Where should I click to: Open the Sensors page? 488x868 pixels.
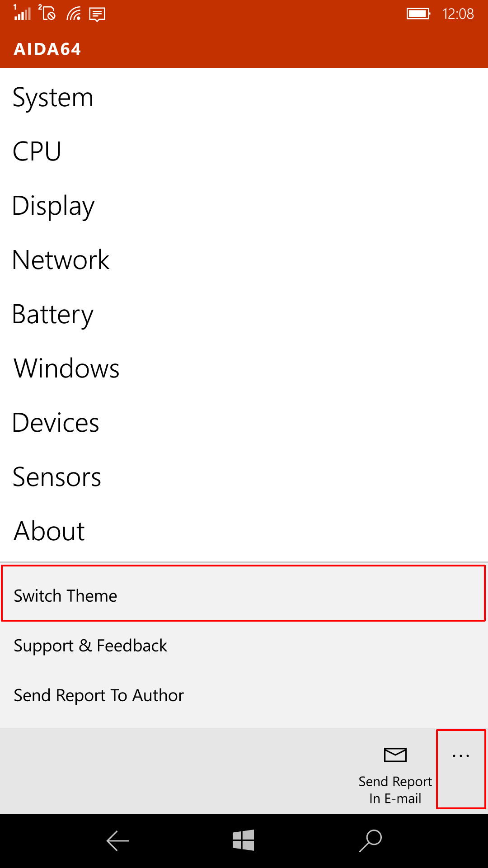click(57, 476)
